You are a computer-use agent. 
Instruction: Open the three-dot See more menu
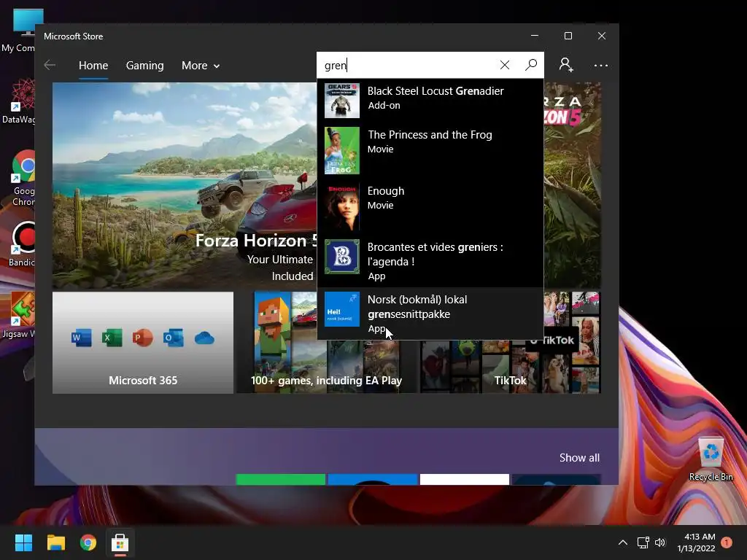(x=601, y=65)
